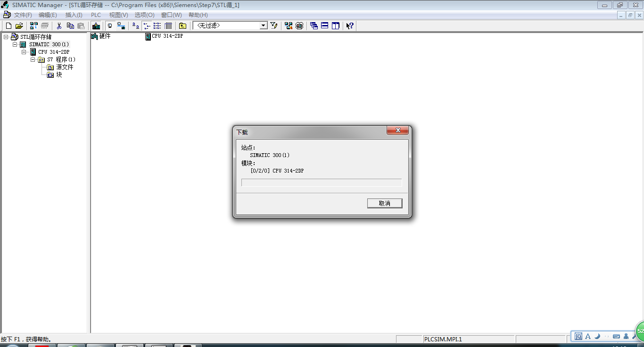Click the Download to PLC toolbar icon

pos(96,26)
